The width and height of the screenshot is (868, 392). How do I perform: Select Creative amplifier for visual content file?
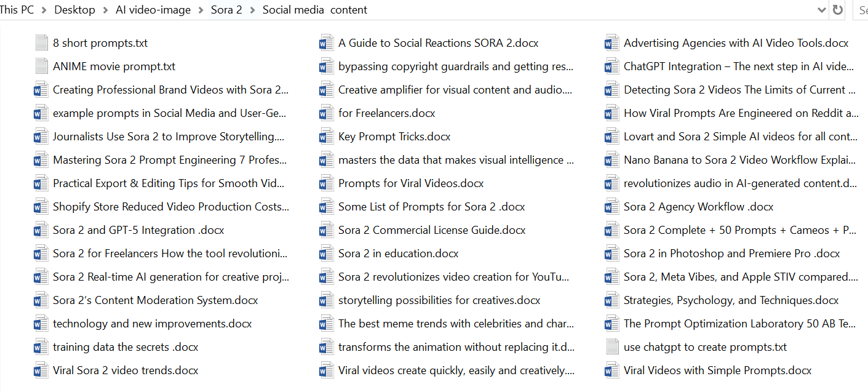pyautogui.click(x=455, y=90)
